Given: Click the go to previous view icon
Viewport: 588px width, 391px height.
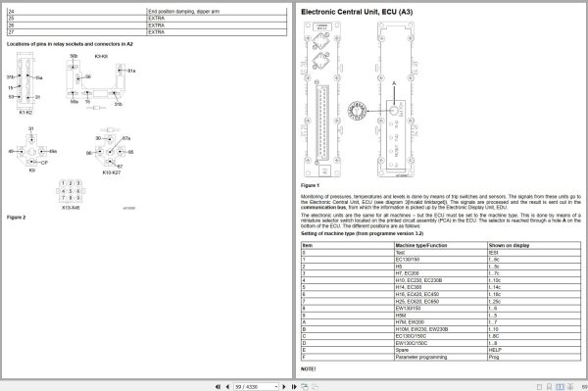Looking at the screenshot, I should pos(305,386).
